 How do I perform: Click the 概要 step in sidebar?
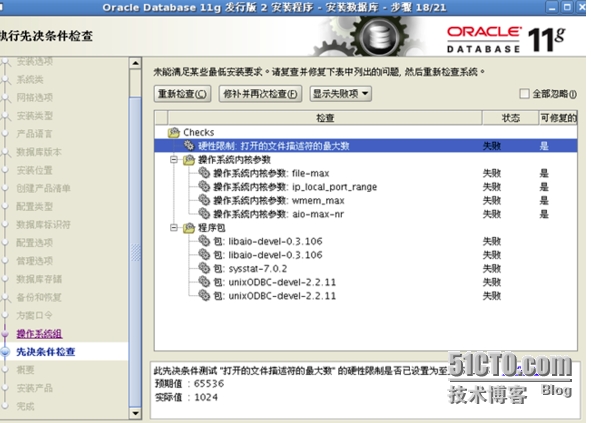pos(25,370)
